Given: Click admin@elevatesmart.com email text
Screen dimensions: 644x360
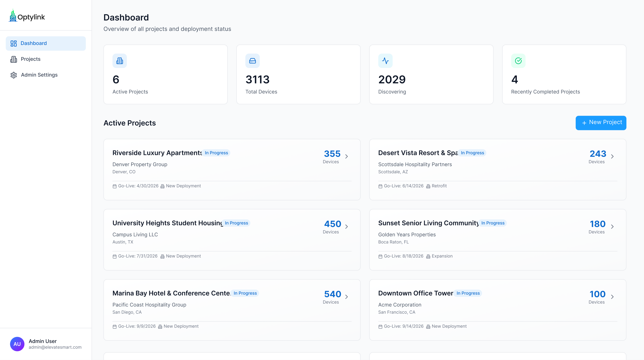Looking at the screenshot, I should [55, 347].
